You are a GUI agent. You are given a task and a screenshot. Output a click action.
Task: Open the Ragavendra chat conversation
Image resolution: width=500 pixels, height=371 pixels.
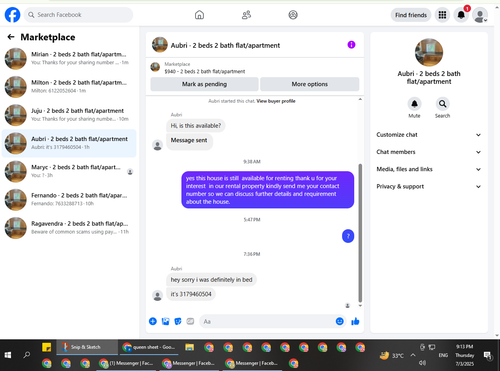pyautogui.click(x=69, y=228)
